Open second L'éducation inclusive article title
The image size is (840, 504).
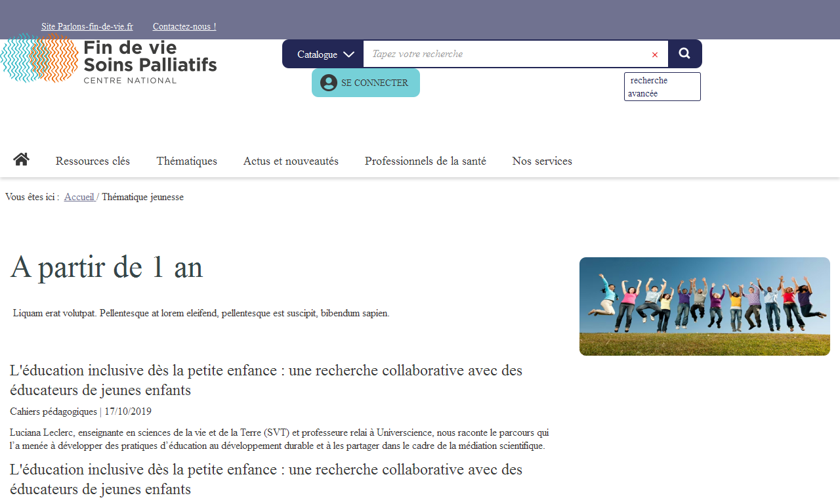click(266, 479)
